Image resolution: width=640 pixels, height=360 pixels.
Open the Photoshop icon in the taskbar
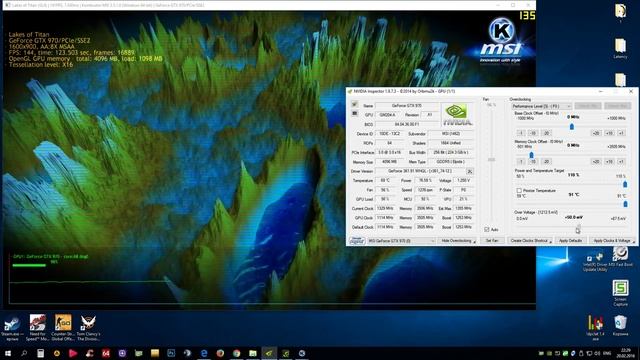pyautogui.click(x=171, y=353)
